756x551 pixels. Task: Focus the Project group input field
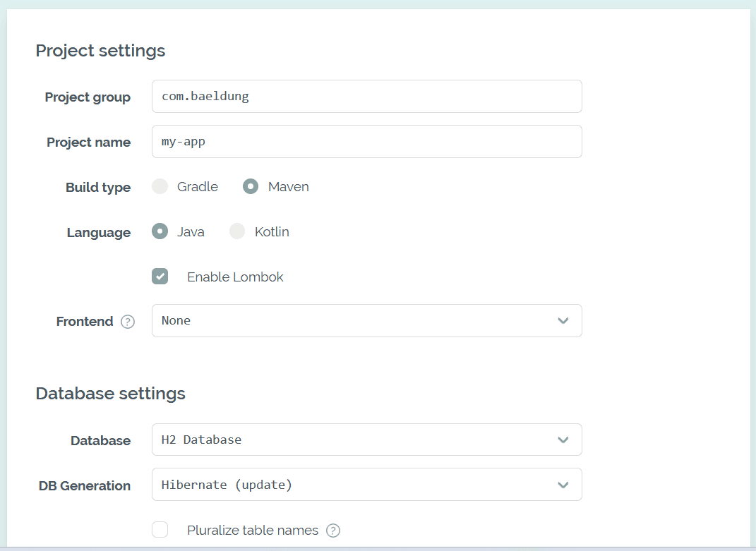coord(367,97)
